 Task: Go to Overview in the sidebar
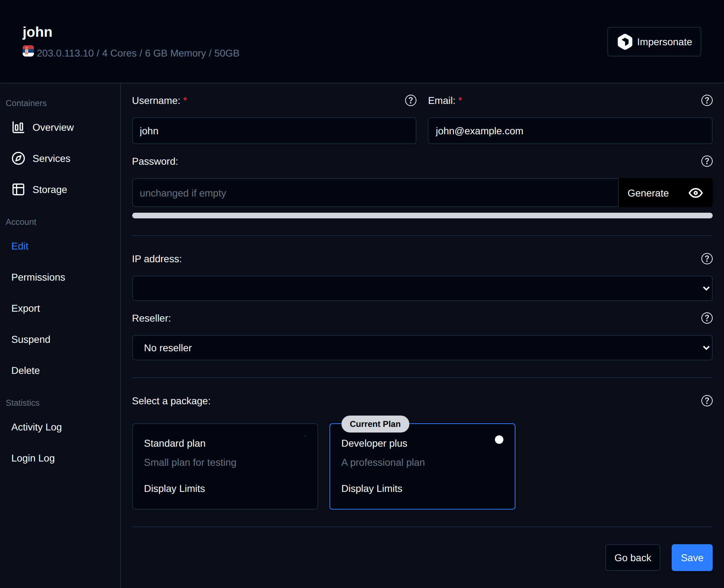tap(53, 127)
